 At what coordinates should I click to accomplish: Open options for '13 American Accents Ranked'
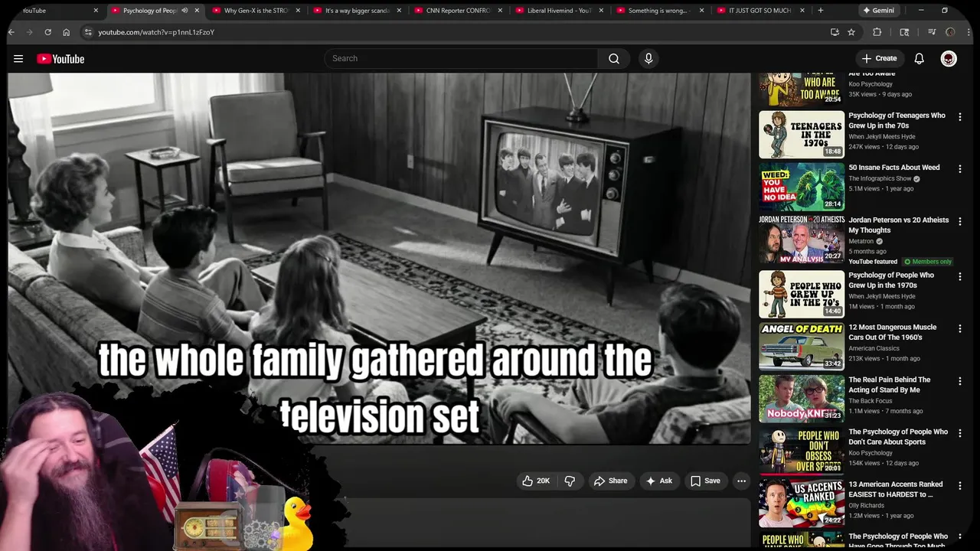pyautogui.click(x=960, y=485)
